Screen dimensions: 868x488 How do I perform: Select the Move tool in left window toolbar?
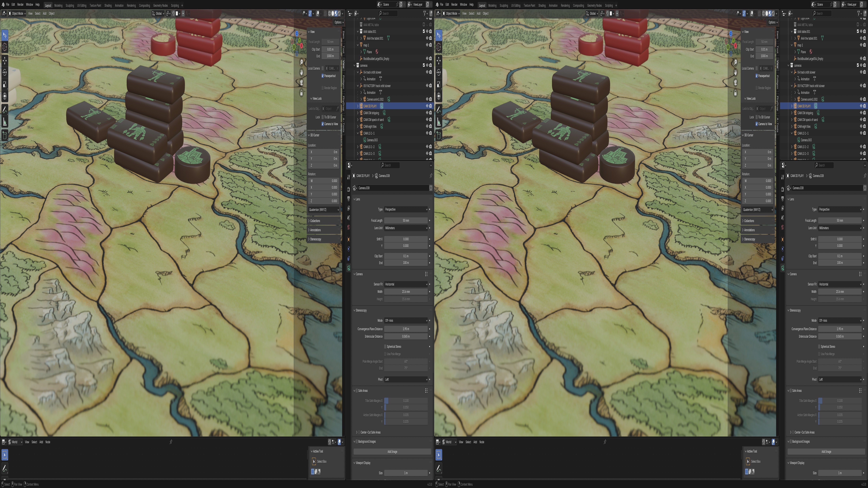coord(5,61)
